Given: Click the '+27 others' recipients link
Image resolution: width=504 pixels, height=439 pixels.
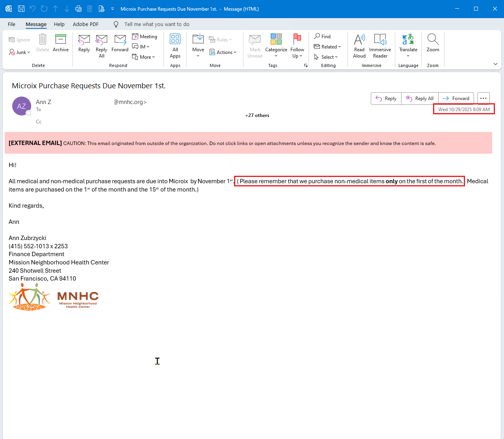Looking at the screenshot, I should click(x=257, y=115).
